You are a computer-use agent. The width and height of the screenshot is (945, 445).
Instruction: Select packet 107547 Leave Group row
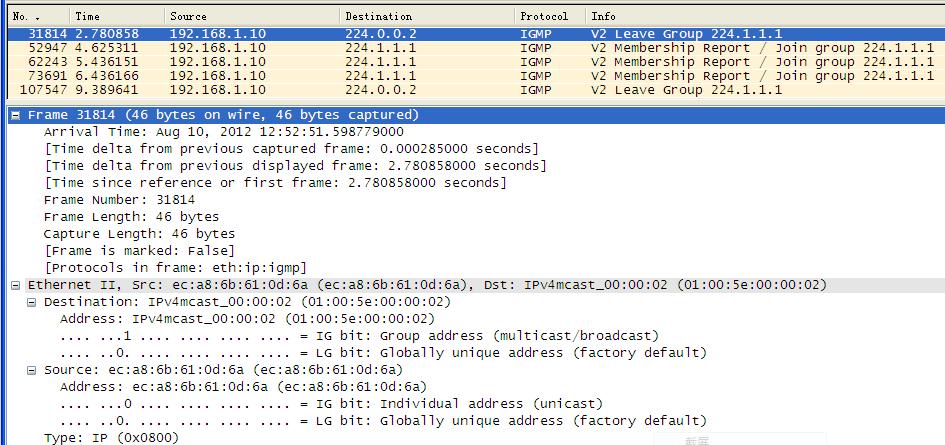coord(400,89)
